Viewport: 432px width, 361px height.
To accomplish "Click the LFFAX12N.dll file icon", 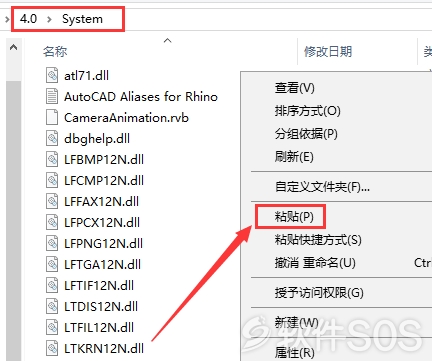I will tap(52, 201).
